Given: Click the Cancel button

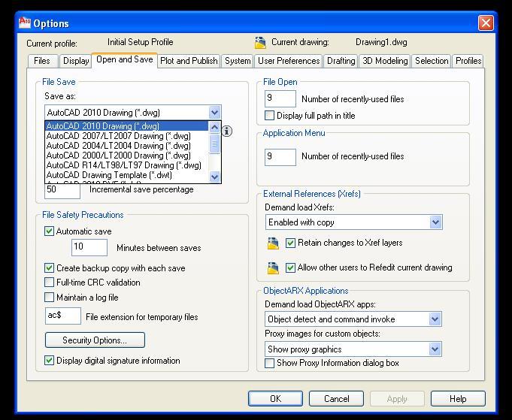Looking at the screenshot, I should [336, 399].
